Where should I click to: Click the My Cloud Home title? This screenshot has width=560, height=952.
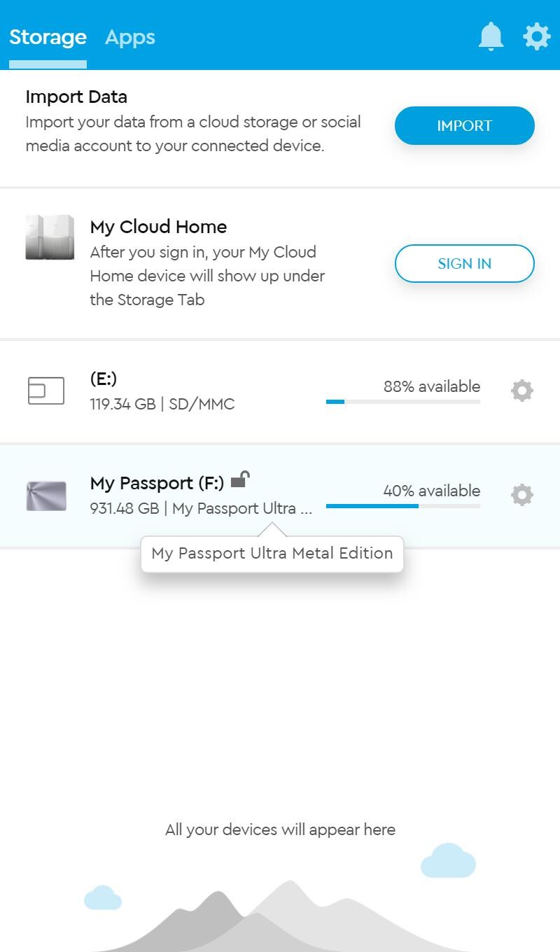159,227
